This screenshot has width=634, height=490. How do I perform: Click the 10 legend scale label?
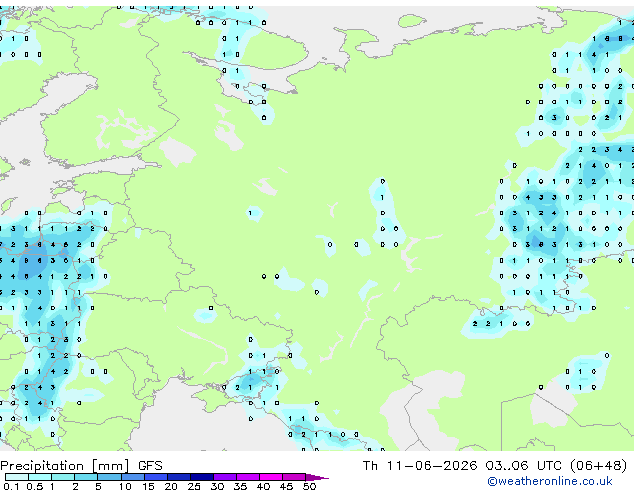(125, 486)
